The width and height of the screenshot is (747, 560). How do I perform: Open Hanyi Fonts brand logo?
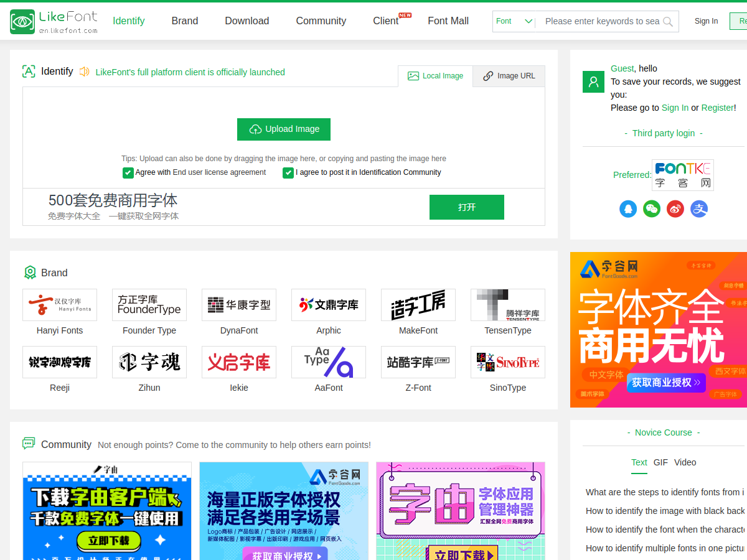60,305
